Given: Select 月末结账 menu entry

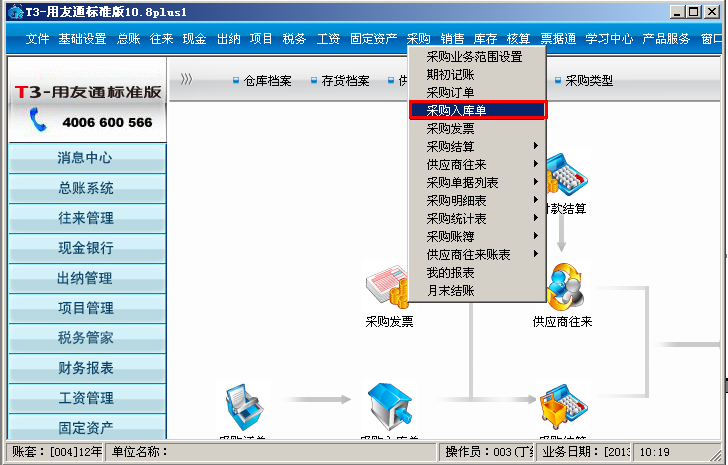Looking at the screenshot, I should tap(477, 291).
